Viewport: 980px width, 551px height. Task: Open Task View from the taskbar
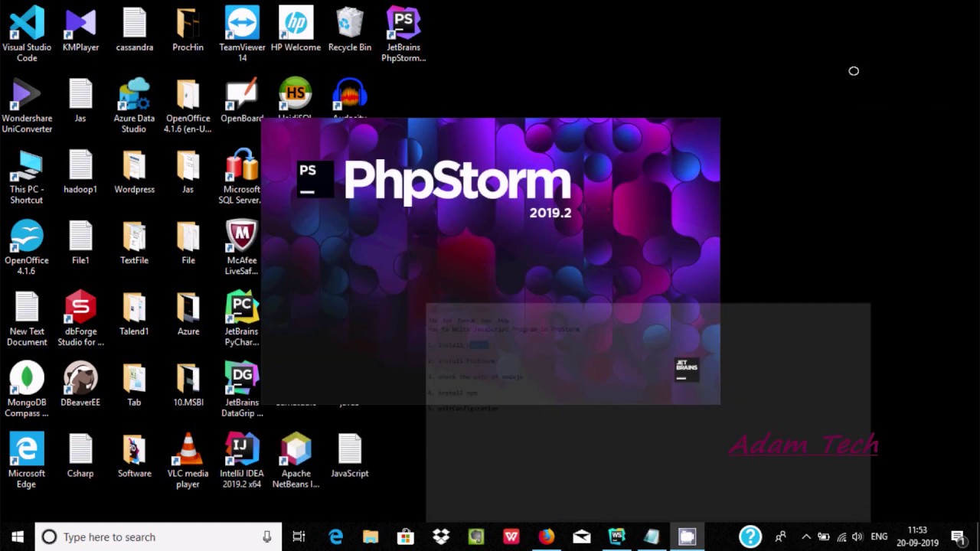point(299,536)
